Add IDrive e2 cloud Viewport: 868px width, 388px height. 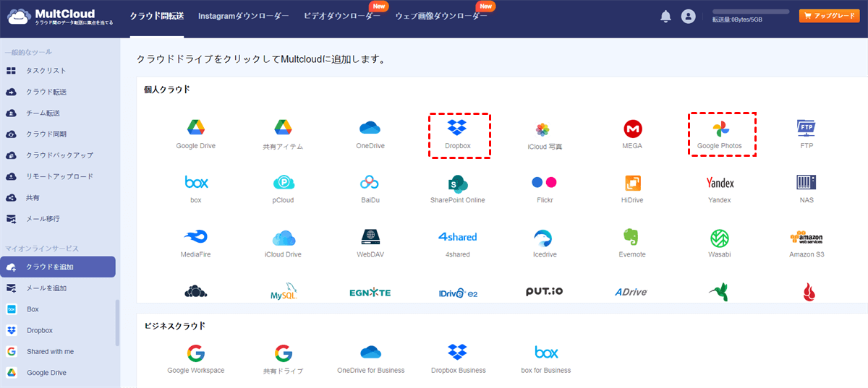point(458,293)
